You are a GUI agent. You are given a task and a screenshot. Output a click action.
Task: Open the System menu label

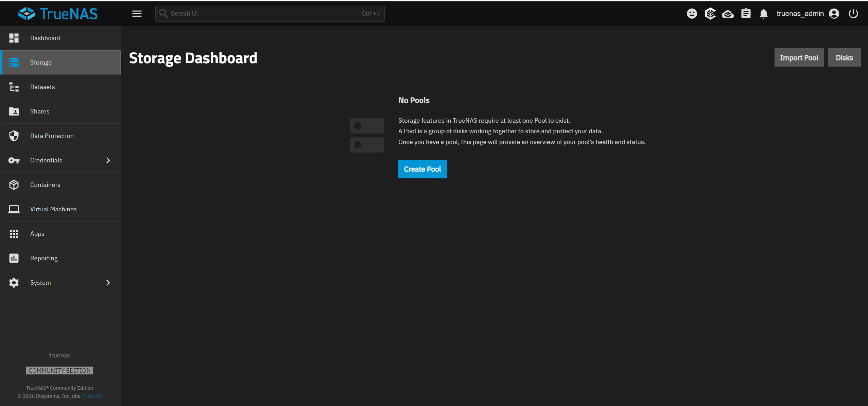click(x=40, y=283)
